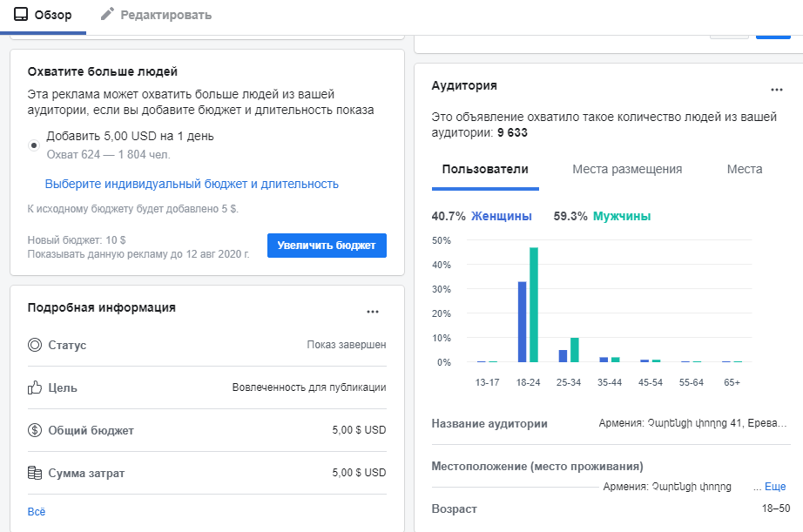Viewport: 803px width, 532px height.
Task: Click the dollar Total budget icon
Action: pyautogui.click(x=35, y=430)
